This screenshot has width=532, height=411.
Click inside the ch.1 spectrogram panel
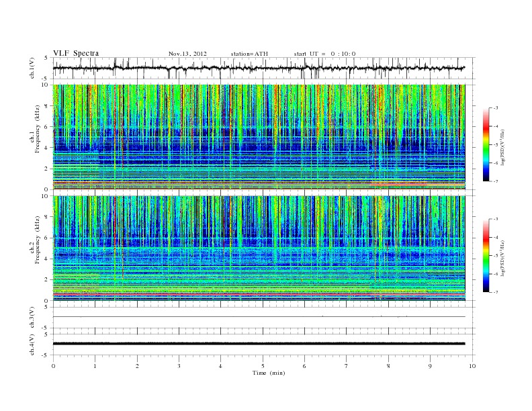pos(259,137)
